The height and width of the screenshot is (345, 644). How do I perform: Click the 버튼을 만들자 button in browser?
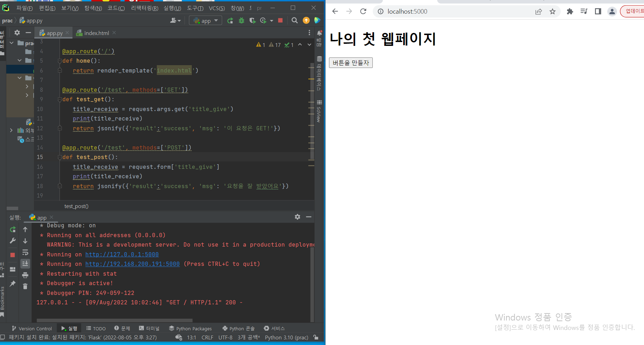351,63
